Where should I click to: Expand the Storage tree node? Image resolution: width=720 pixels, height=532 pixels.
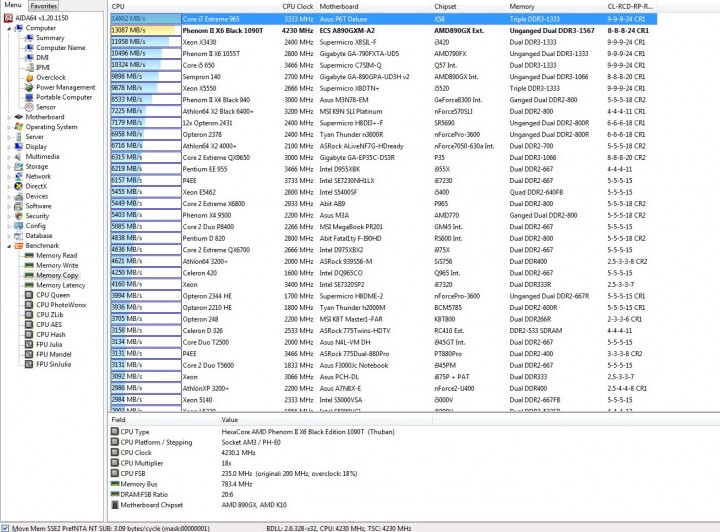(9, 167)
